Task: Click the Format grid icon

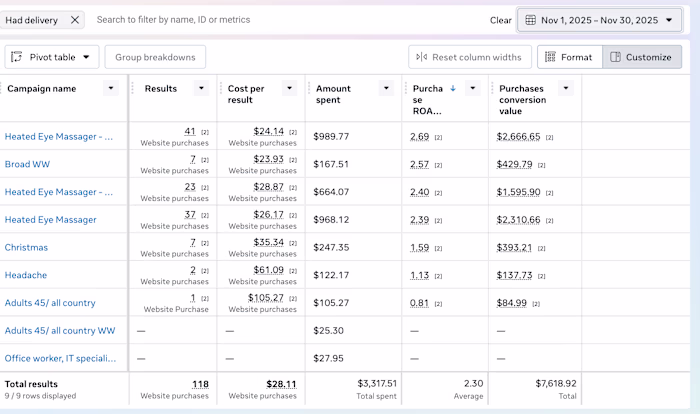Action: [550, 57]
